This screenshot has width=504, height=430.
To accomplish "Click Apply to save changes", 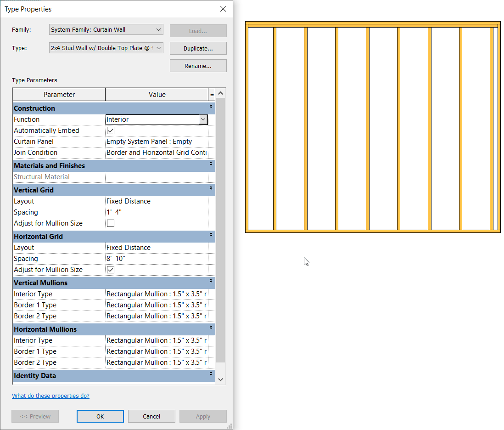I will point(203,416).
